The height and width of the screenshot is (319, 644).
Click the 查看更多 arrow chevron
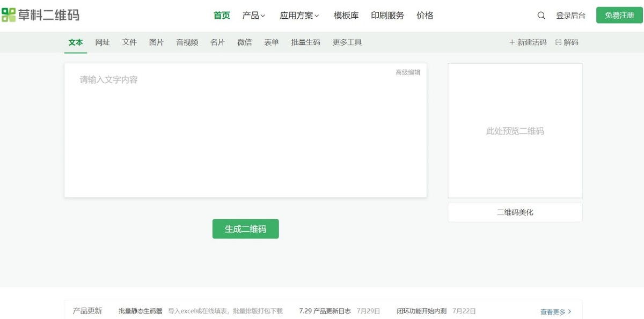[570, 311]
